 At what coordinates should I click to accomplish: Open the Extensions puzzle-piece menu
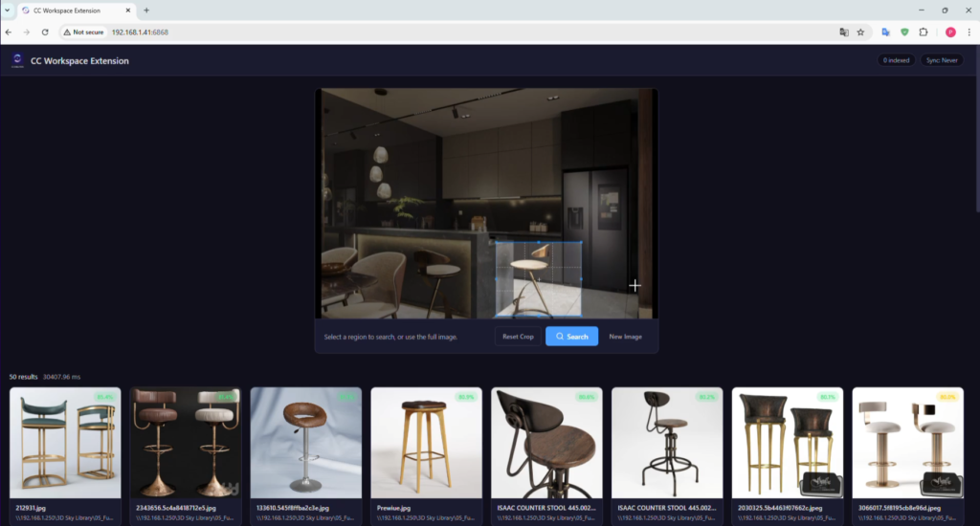(x=924, y=32)
